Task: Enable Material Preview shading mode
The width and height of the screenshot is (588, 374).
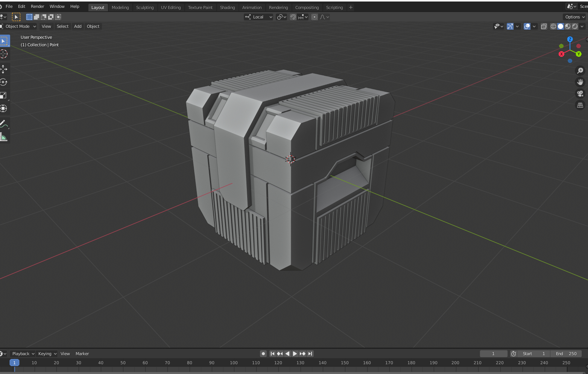Action: click(x=567, y=26)
